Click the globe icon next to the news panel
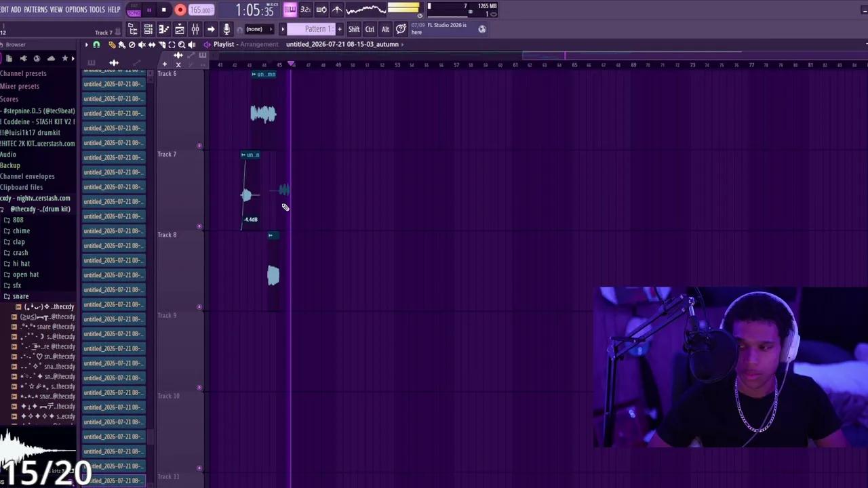 [482, 29]
